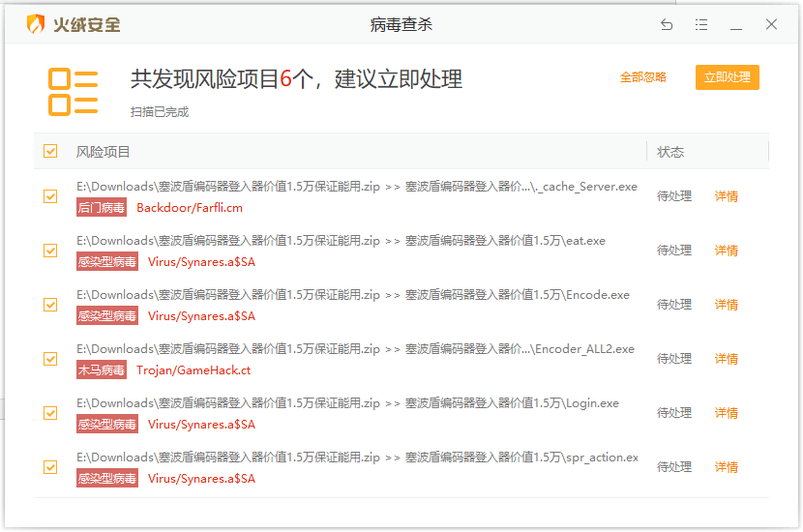This screenshot has height=532, width=803.
Task: Click 待处理 status for Login.exe
Action: pyautogui.click(x=674, y=413)
